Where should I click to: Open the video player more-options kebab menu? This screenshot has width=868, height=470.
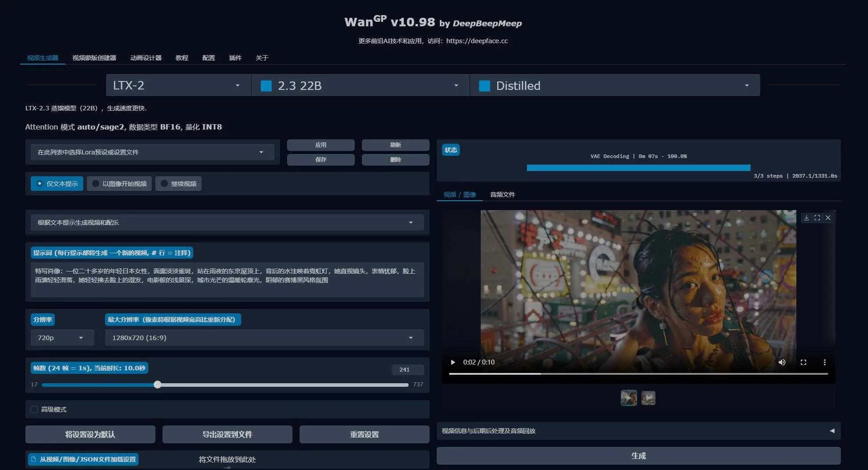825,362
